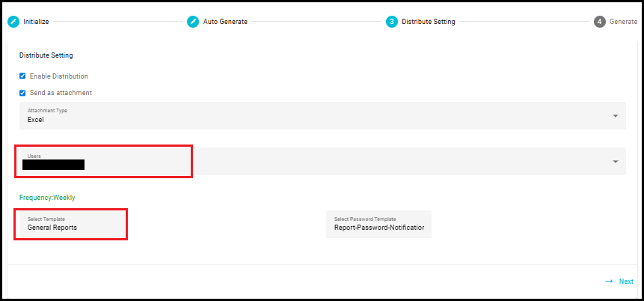This screenshot has width=644, height=301.
Task: Jump to the Generate step label
Action: 624,22
